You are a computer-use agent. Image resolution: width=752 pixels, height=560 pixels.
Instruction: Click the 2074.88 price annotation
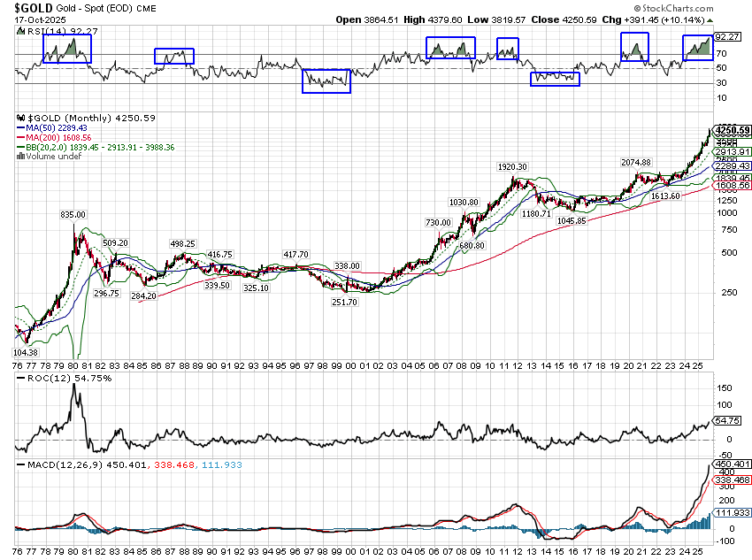tap(635, 162)
